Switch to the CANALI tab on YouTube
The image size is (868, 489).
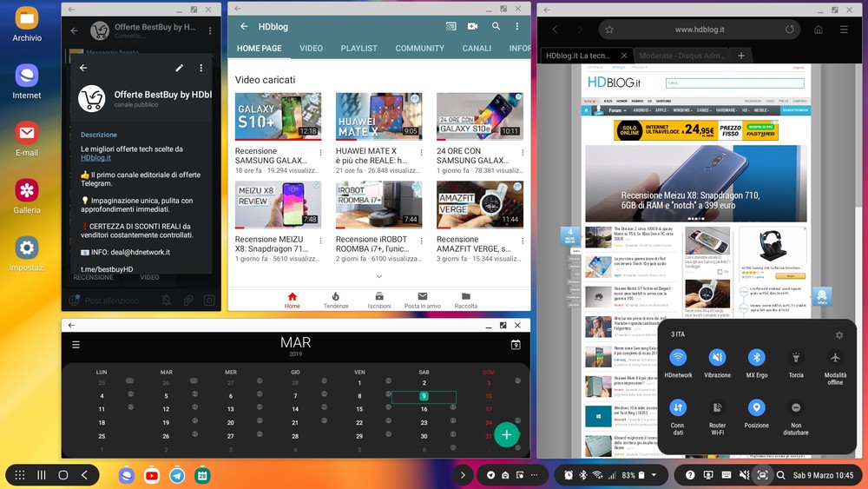(477, 48)
